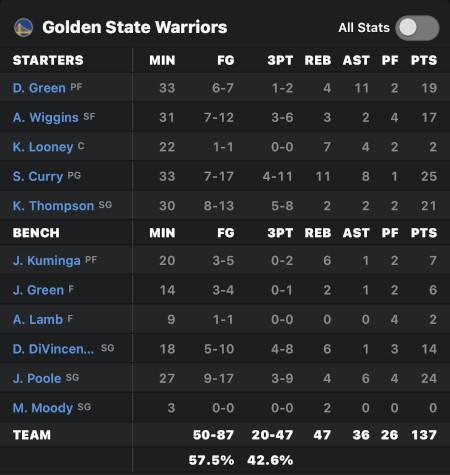
Task: Click the starters 3PT column header
Action: (x=280, y=60)
